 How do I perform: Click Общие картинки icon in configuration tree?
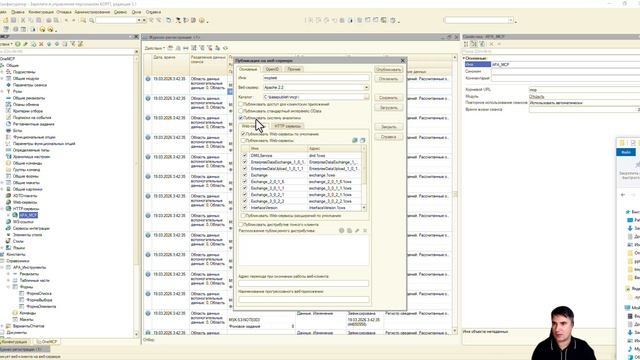coord(8,189)
